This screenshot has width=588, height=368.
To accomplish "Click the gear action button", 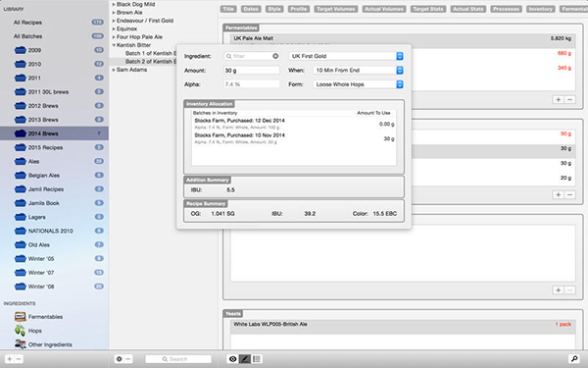I will point(120,359).
